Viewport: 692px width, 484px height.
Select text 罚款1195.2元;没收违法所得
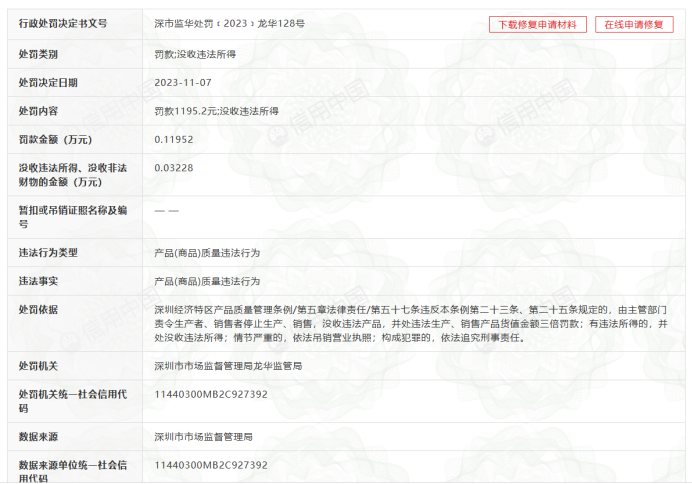pos(216,111)
